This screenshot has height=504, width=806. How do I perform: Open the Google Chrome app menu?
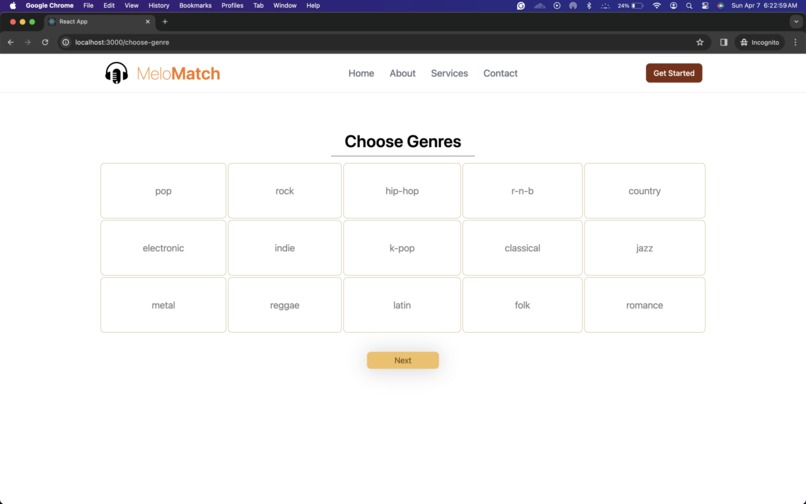pos(49,6)
